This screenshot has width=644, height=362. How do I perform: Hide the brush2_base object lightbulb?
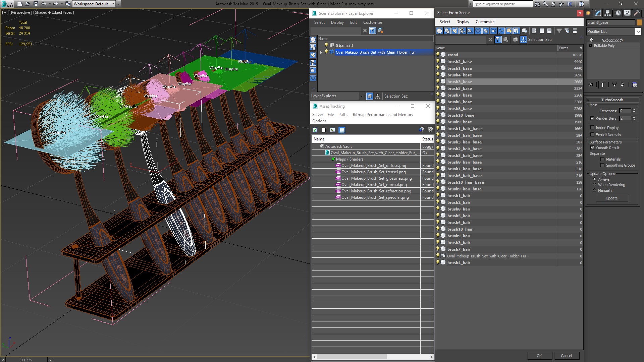coord(438,61)
